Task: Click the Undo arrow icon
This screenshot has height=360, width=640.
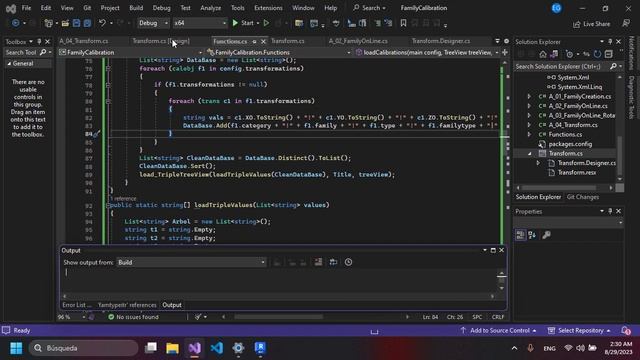Action: click(x=102, y=23)
